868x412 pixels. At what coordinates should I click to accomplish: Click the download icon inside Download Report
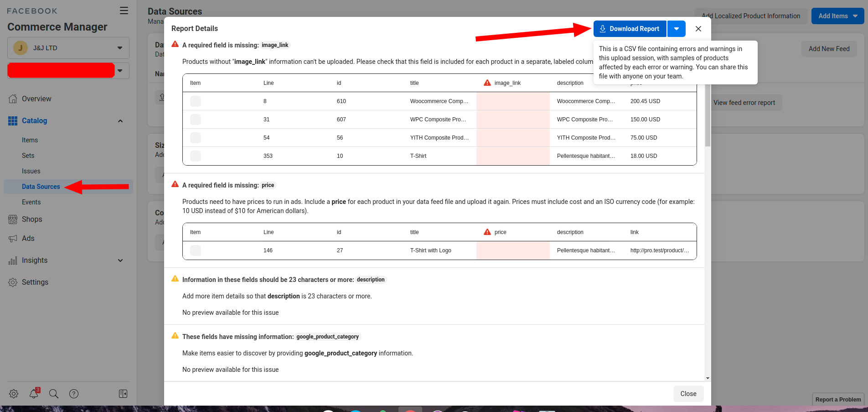click(603, 29)
